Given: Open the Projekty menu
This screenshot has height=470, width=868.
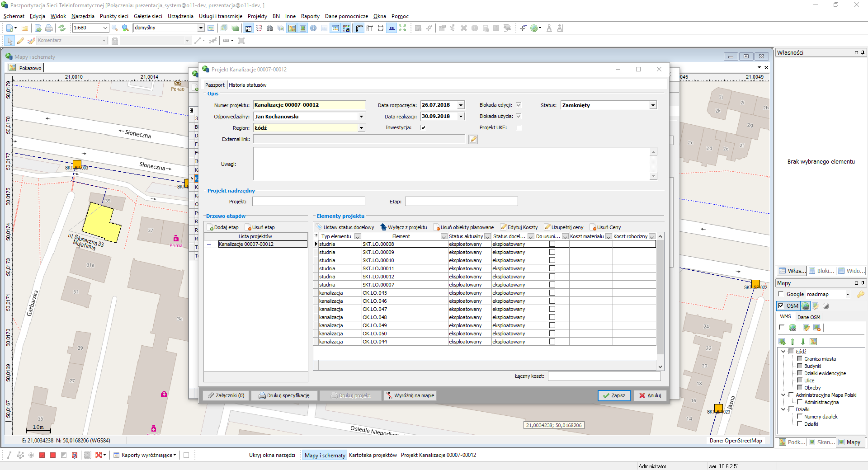Looking at the screenshot, I should coord(257,16).
